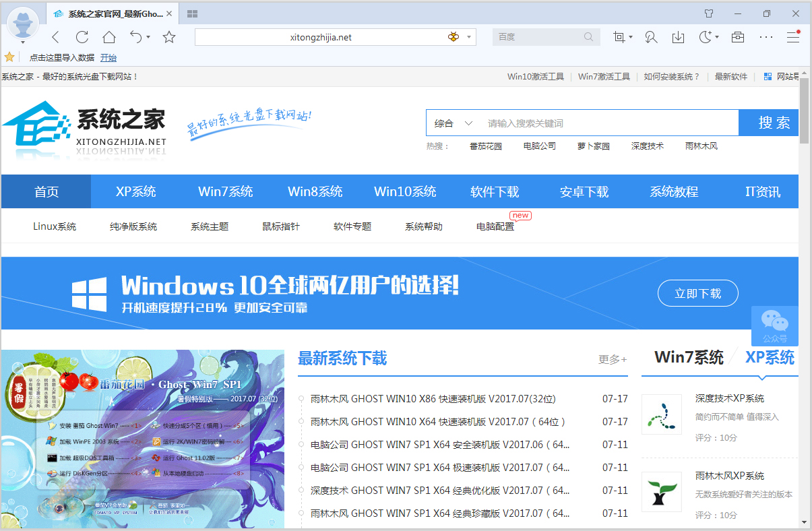
Task: Open the hamburger main menu
Action: [793, 37]
